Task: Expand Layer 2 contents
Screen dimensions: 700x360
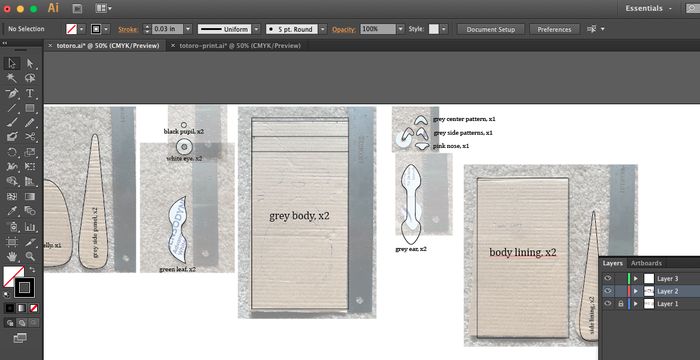Action: click(636, 291)
